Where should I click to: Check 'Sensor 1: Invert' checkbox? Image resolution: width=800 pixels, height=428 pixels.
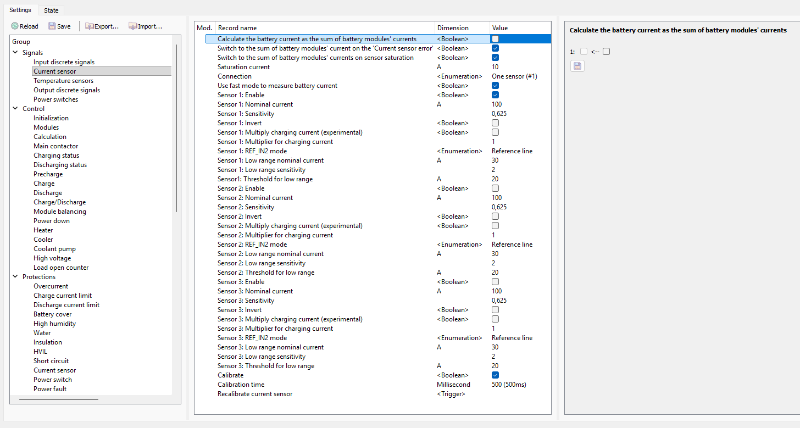coord(495,123)
